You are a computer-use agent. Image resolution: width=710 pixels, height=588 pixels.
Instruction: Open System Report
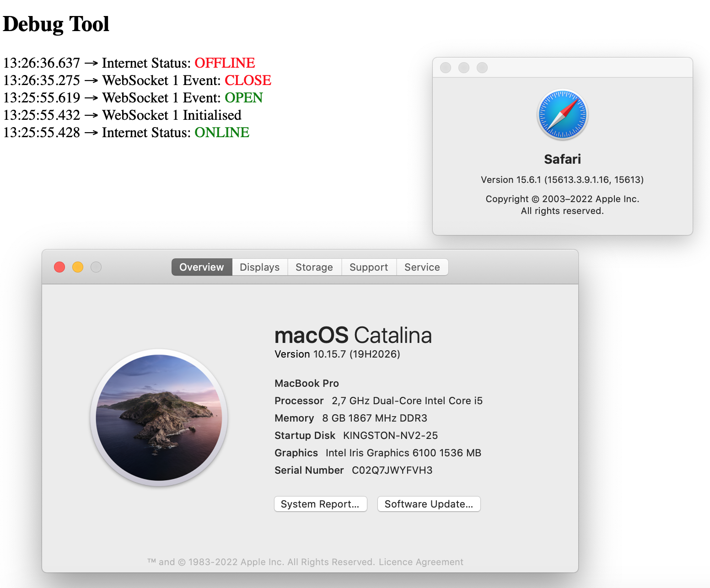pos(320,504)
